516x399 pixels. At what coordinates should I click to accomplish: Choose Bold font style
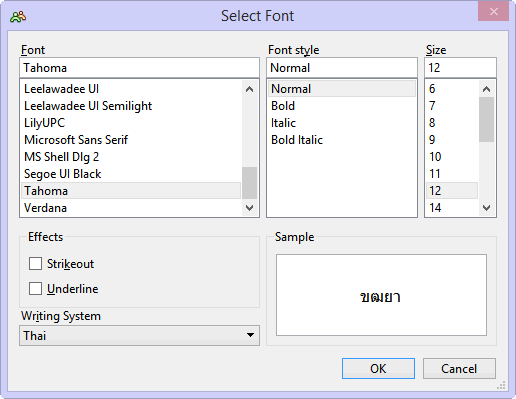[342, 106]
